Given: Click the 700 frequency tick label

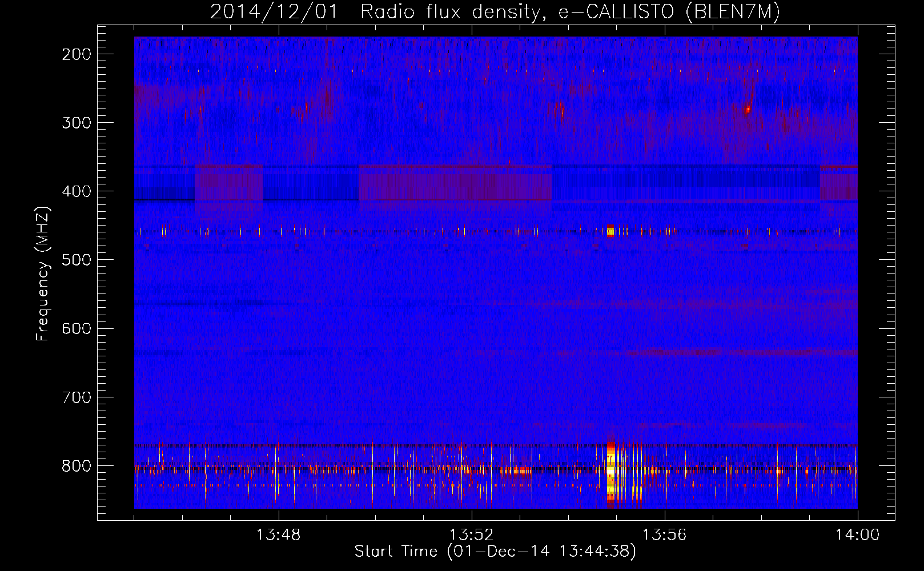Looking at the screenshot, I should tap(77, 397).
